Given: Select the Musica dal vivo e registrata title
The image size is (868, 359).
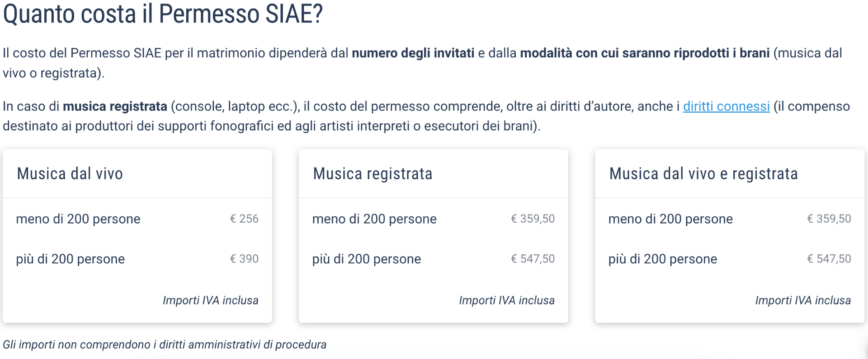Looking at the screenshot, I should click(703, 174).
